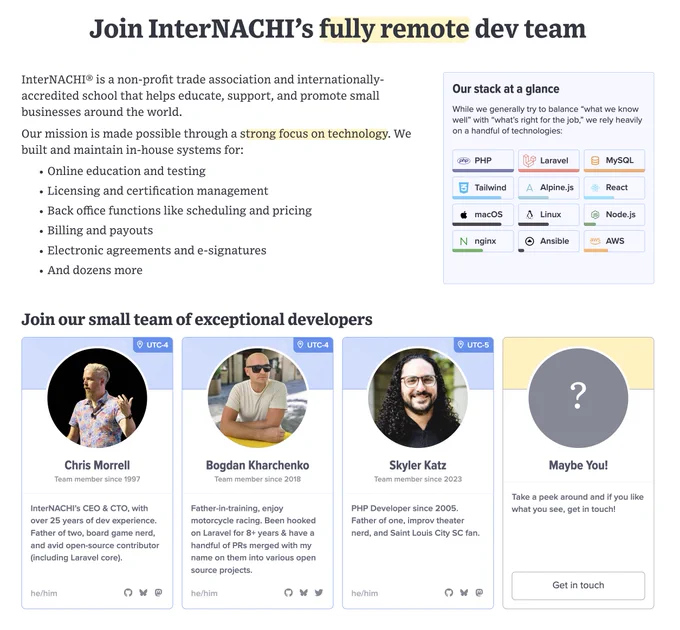Click Skyler Katz's profile photo

(x=418, y=398)
